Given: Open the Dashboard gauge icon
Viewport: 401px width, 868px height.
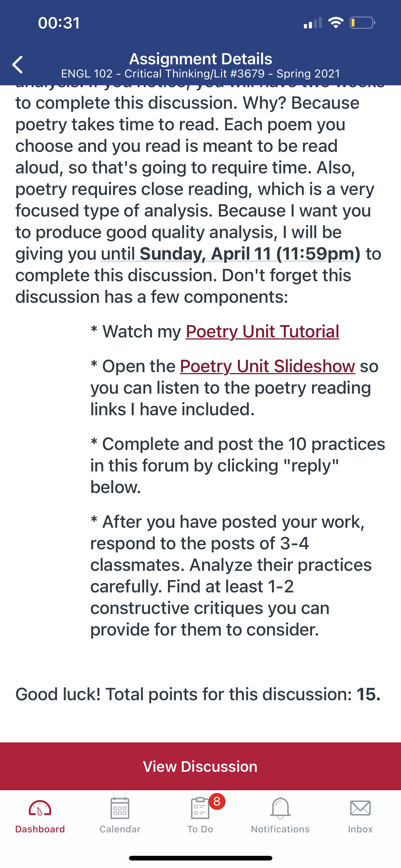Looking at the screenshot, I should pos(40,809).
